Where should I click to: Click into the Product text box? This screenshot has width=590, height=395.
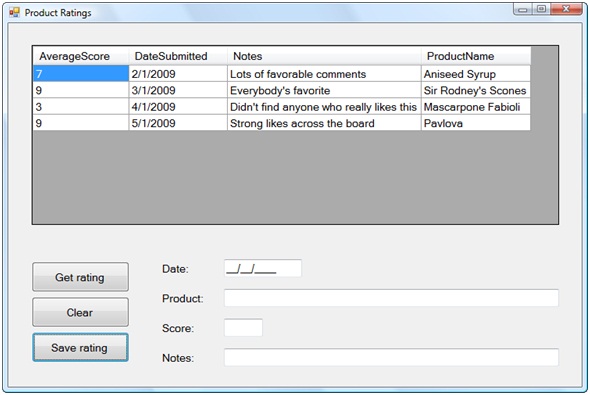[391, 298]
